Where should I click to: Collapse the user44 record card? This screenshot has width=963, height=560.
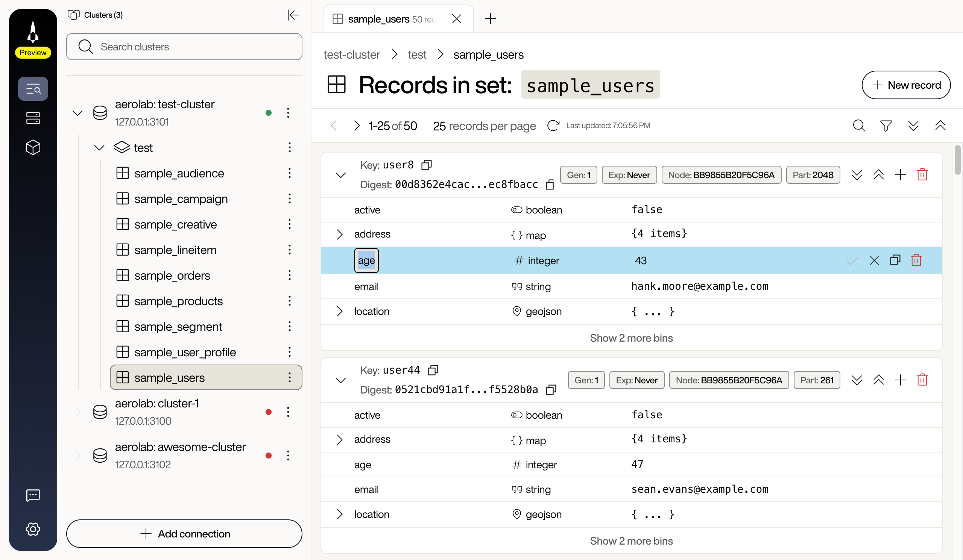(x=340, y=380)
